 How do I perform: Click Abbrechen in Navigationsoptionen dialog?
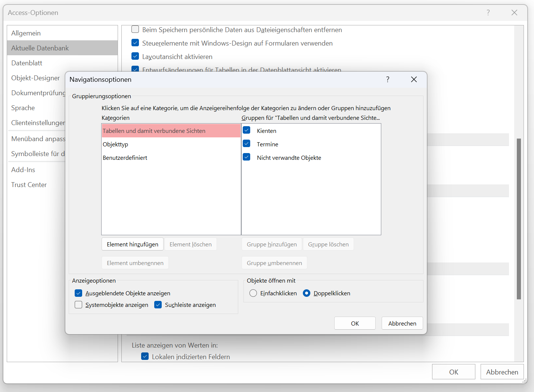pyautogui.click(x=402, y=323)
